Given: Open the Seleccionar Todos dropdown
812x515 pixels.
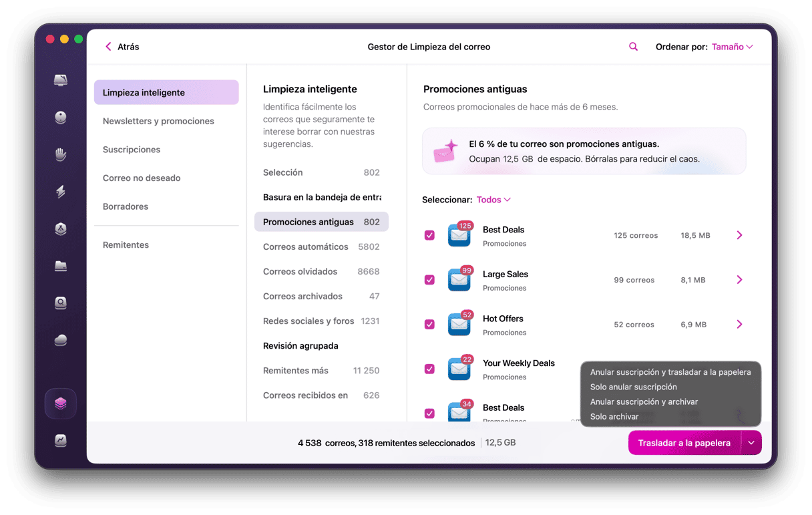Looking at the screenshot, I should pos(493,200).
